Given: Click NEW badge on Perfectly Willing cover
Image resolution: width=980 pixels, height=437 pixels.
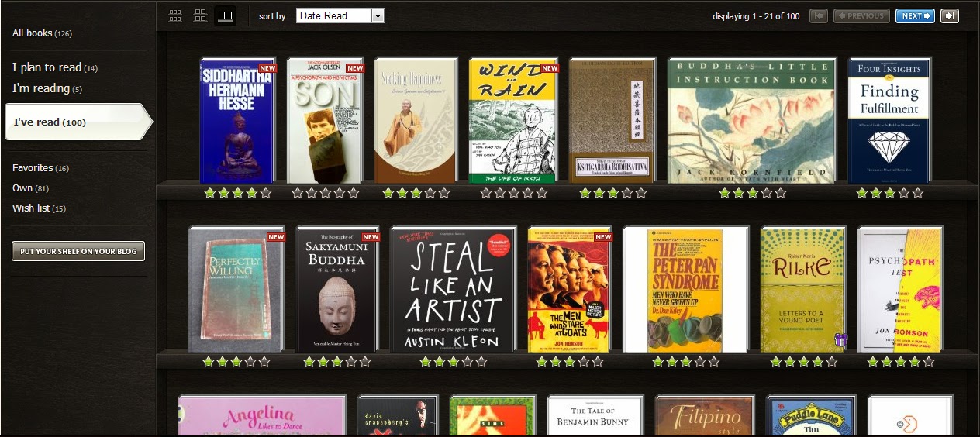Looking at the screenshot, I should pos(276,237).
